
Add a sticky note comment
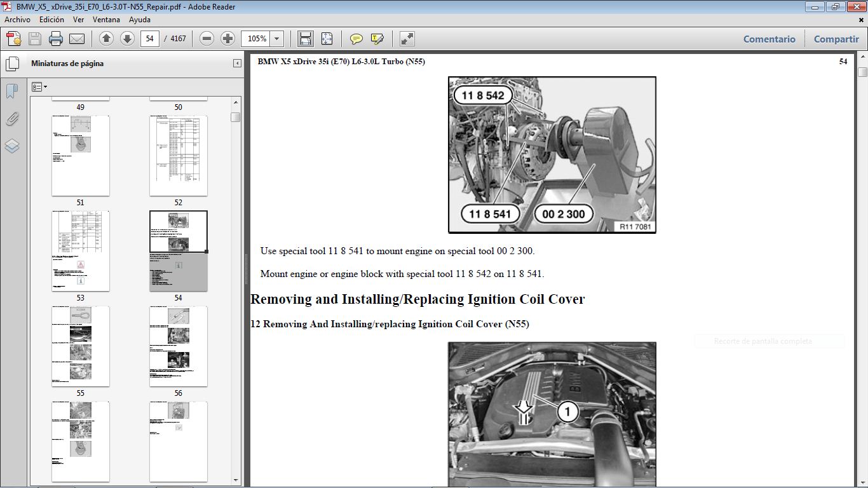(356, 39)
